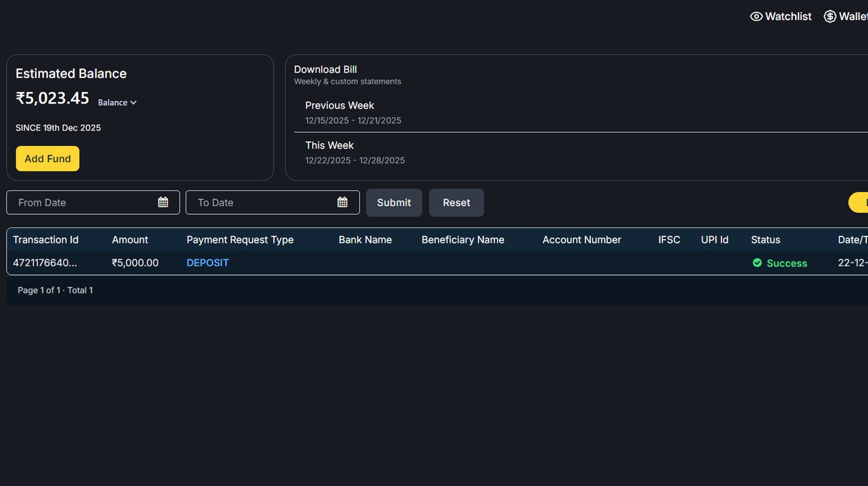Click the DEPOSIT payment type link
The image size is (868, 486).
(x=208, y=263)
